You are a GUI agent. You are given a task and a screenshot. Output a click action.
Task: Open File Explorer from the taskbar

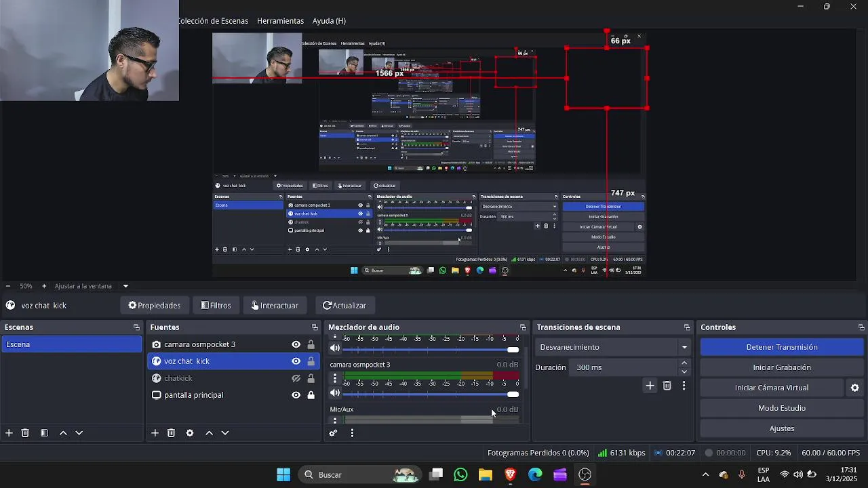(x=485, y=474)
